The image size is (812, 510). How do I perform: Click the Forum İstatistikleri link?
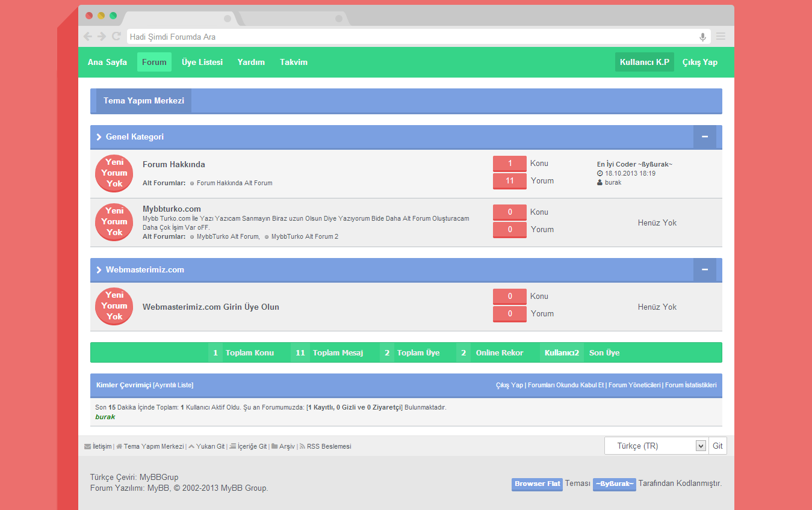click(x=690, y=385)
